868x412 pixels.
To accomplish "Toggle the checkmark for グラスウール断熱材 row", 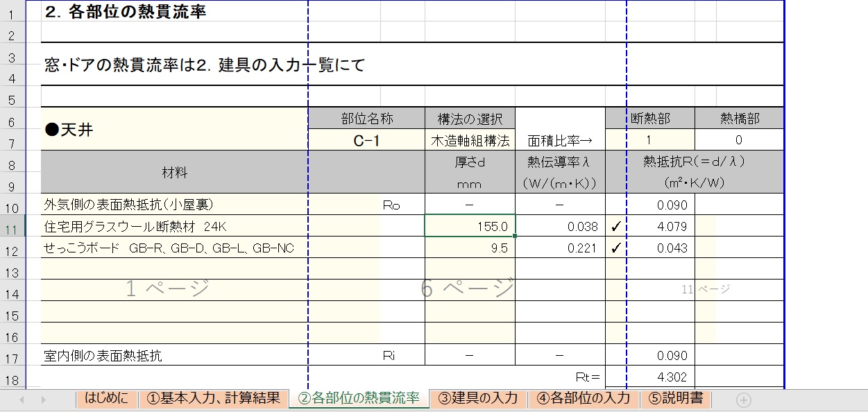I will tap(617, 226).
